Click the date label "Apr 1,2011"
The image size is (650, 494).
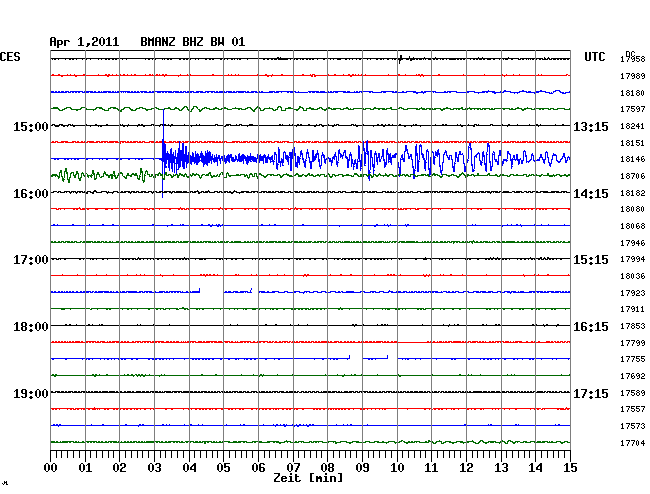tap(84, 42)
